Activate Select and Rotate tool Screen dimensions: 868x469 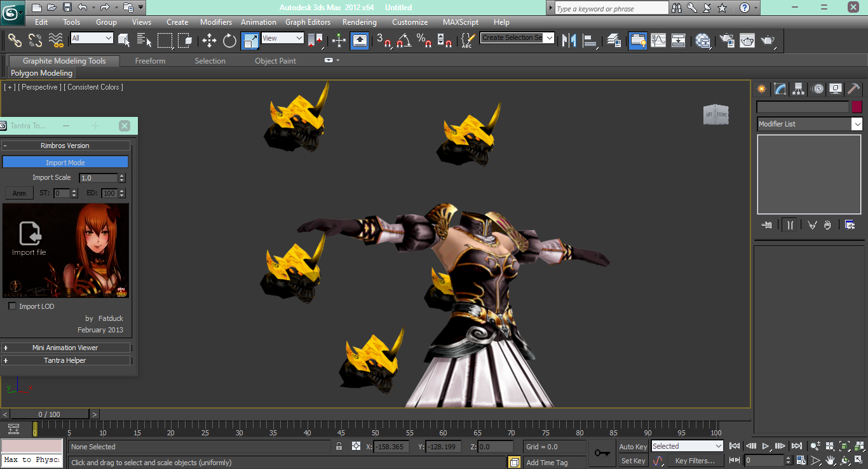click(229, 40)
